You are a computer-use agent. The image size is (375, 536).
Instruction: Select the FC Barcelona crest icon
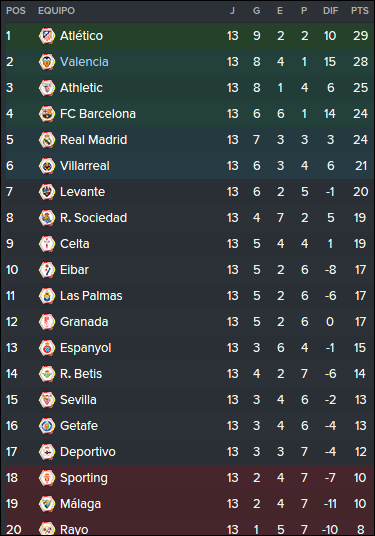(47, 114)
